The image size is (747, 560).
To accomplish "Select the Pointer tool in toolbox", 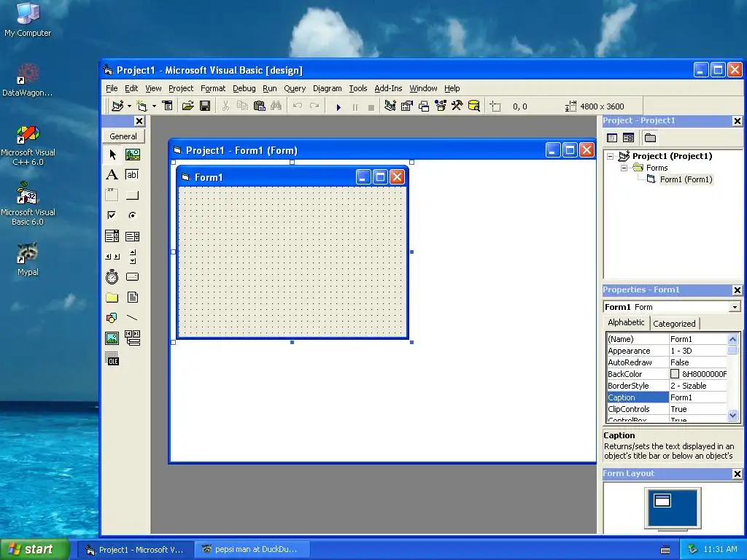I will point(112,155).
